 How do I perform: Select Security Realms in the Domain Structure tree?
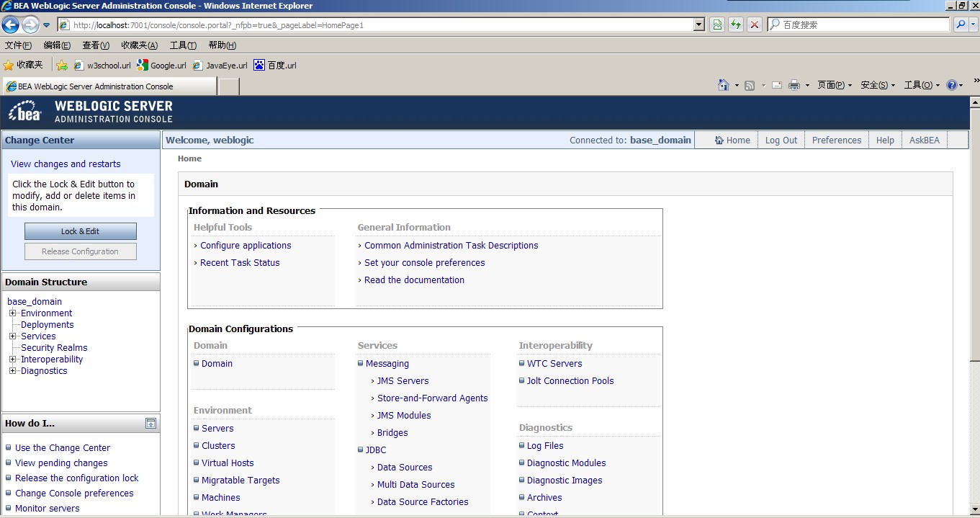tap(54, 348)
